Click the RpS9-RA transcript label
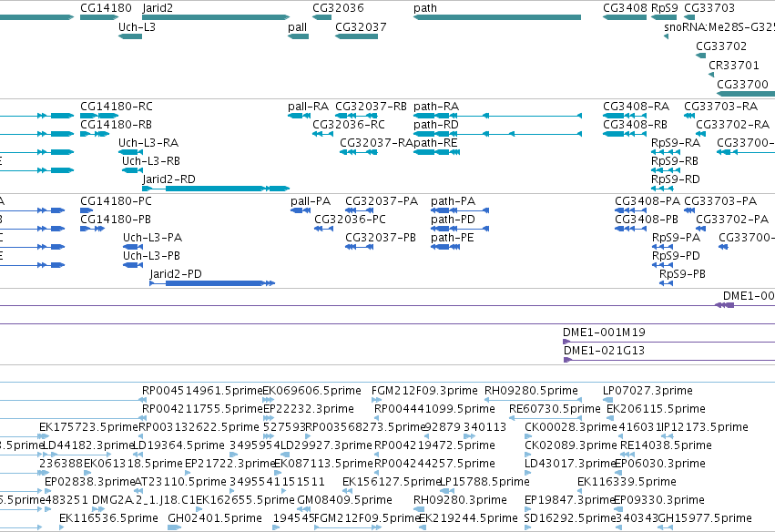The height and width of the screenshot is (532, 775). [676, 143]
